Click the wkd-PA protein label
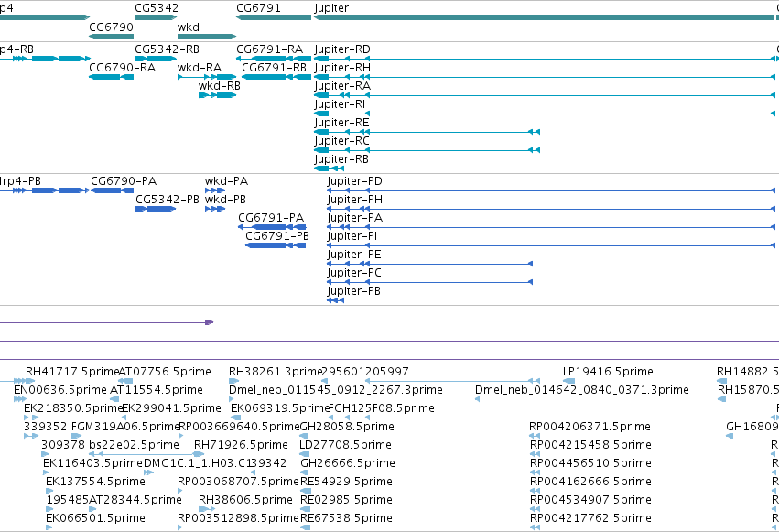The width and height of the screenshot is (779, 532). [x=226, y=181]
